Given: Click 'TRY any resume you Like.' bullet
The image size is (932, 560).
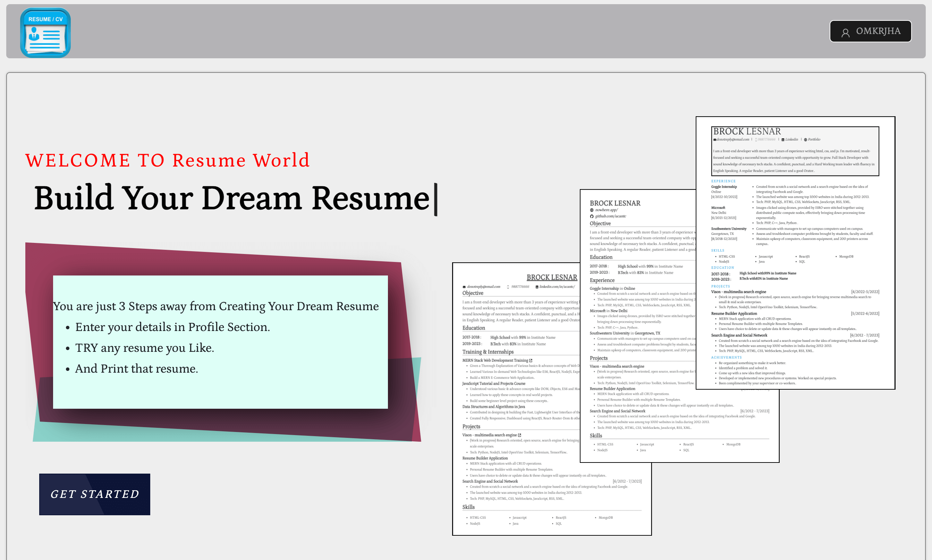Looking at the screenshot, I should 144,348.
